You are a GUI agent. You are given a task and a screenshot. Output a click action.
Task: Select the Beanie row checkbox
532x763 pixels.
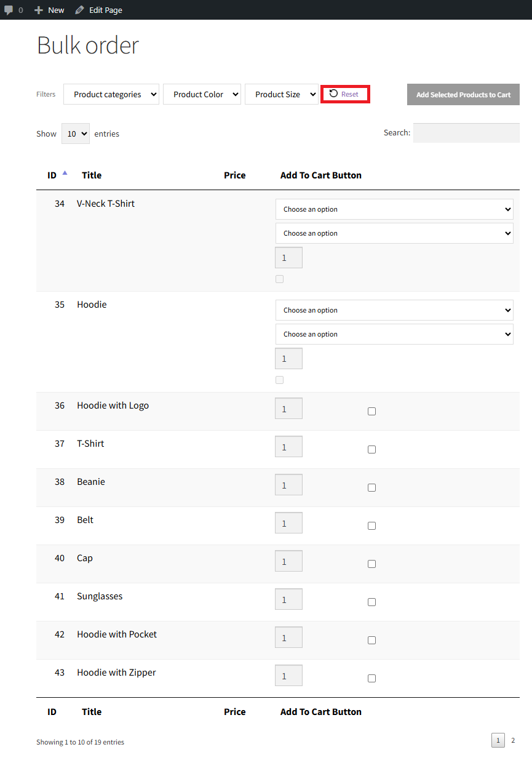point(371,487)
